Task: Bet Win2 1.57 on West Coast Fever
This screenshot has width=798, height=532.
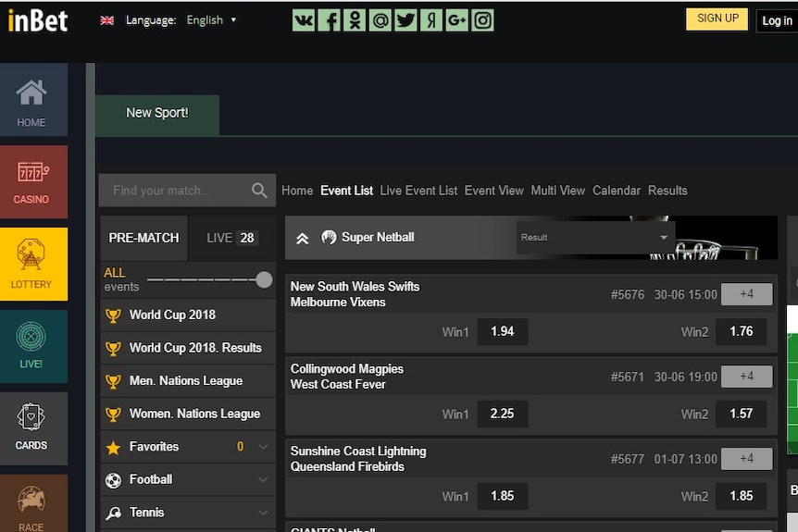Action: coord(741,414)
